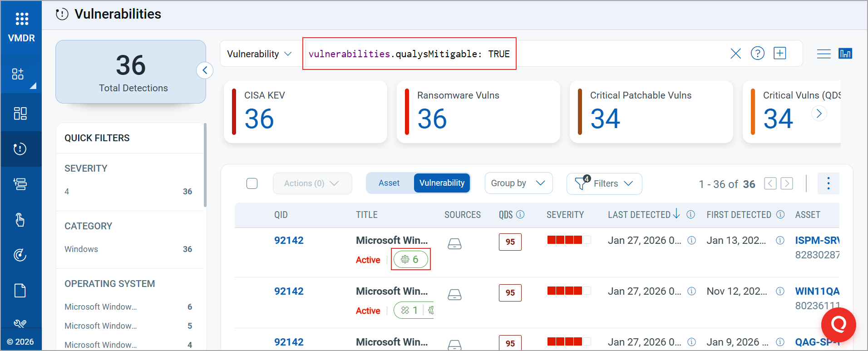Tick the select-all checkbox

(252, 183)
